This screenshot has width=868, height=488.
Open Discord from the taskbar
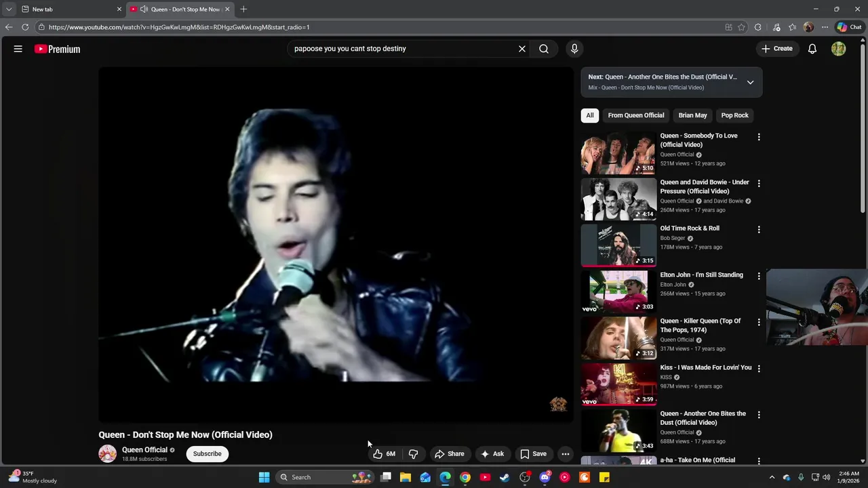(545, 477)
